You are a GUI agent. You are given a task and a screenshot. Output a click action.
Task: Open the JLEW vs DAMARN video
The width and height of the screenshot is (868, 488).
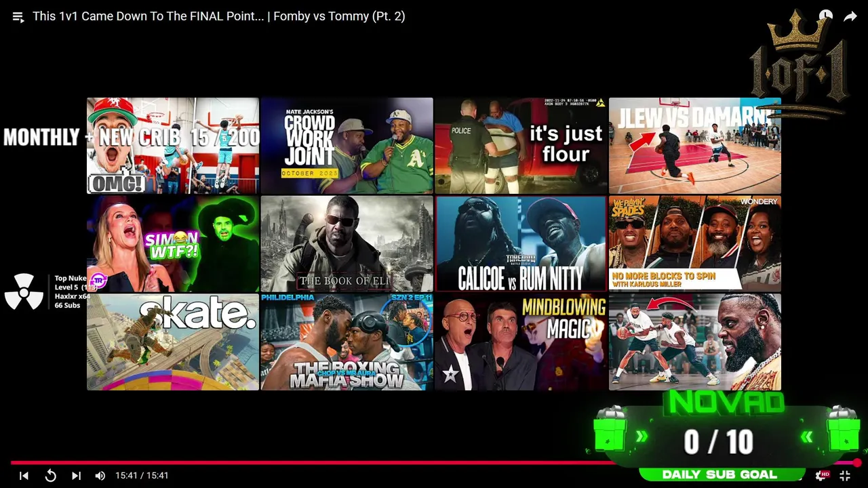click(695, 146)
